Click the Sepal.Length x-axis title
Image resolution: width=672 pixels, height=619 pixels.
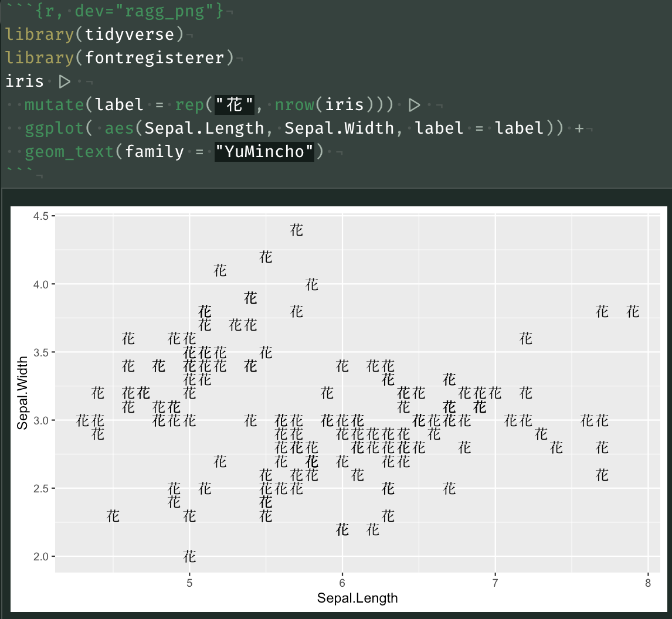point(358,598)
